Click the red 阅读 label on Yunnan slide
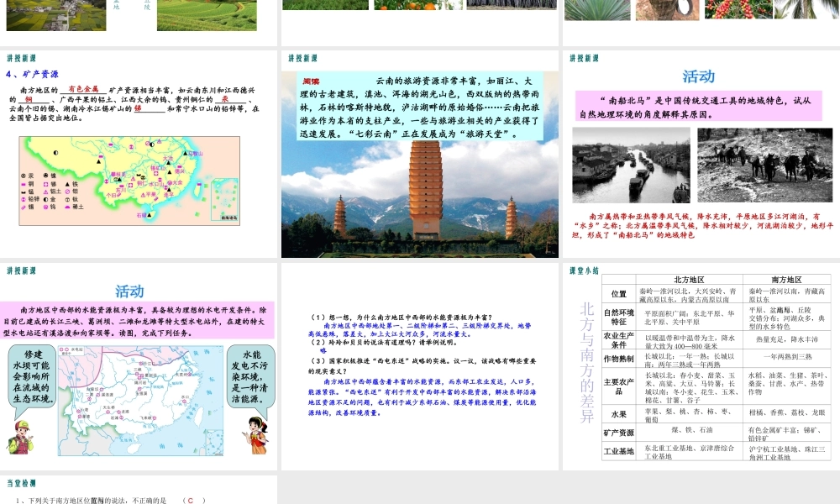This screenshot has height=504, width=840. [311, 81]
